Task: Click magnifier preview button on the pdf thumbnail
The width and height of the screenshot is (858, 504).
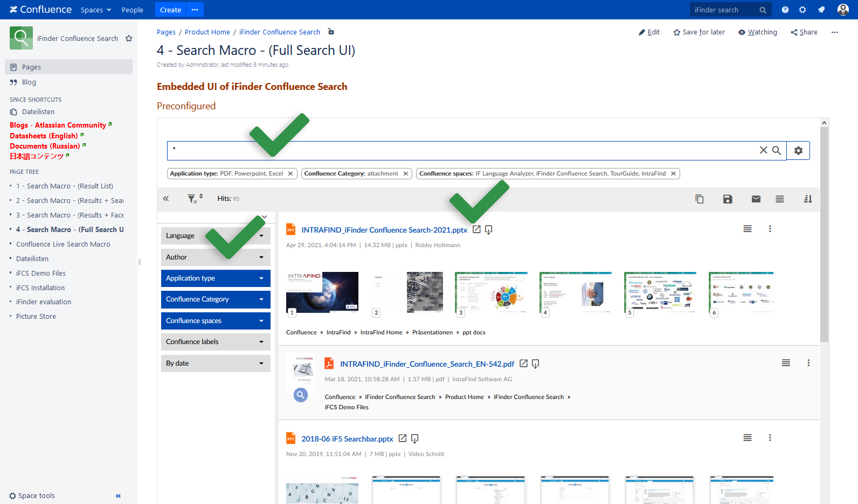Action: click(301, 395)
